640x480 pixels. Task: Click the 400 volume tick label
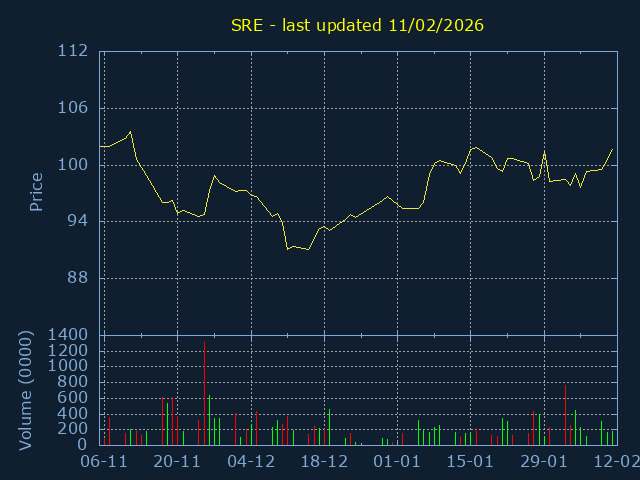coord(73,413)
